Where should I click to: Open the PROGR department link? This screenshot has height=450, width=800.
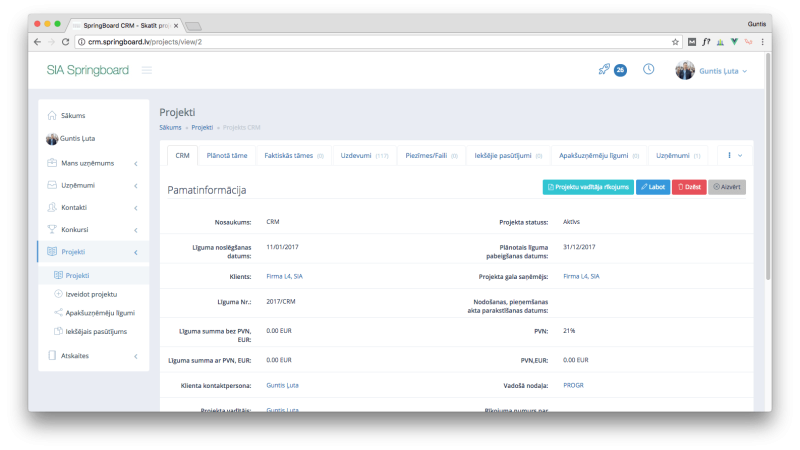573,386
